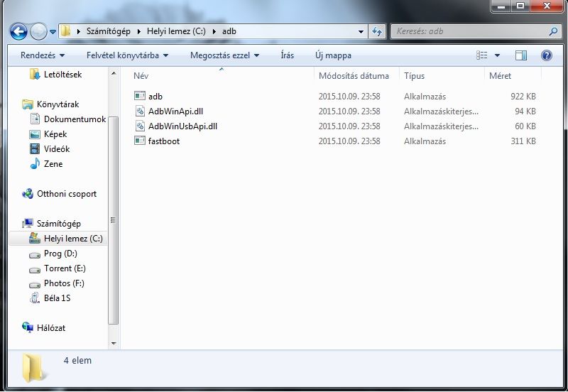The width and height of the screenshot is (568, 392).
Task: Select the adb file name
Action: [x=155, y=97]
